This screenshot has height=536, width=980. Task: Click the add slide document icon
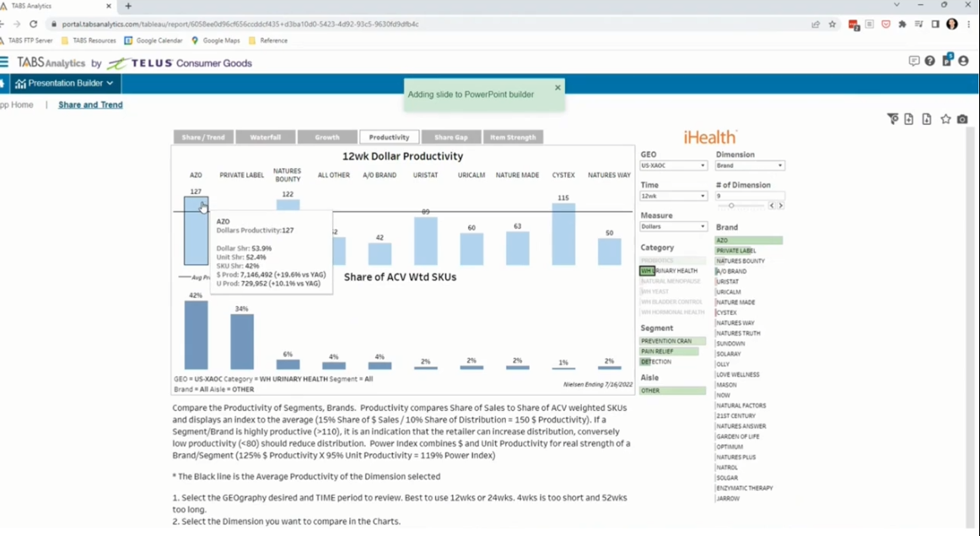tap(909, 119)
